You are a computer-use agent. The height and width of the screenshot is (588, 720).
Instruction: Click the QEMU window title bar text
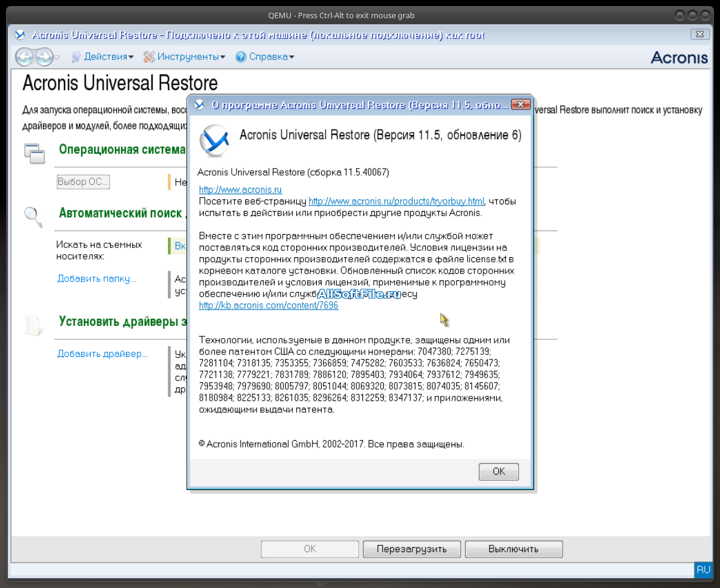tap(341, 15)
